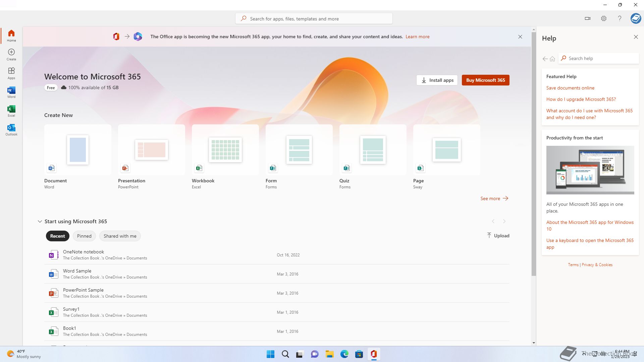Click the next arrow in file carousel
Viewport: 644px width, 362px height.
pos(504,221)
